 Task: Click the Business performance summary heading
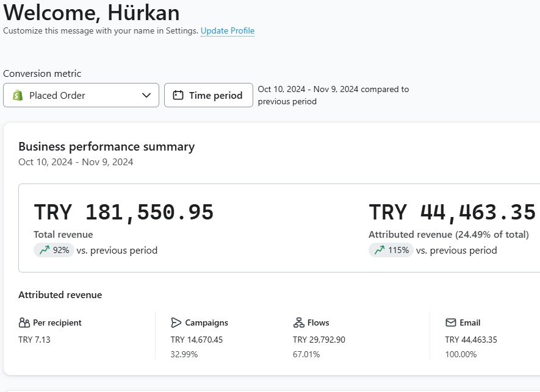pyautogui.click(x=107, y=146)
